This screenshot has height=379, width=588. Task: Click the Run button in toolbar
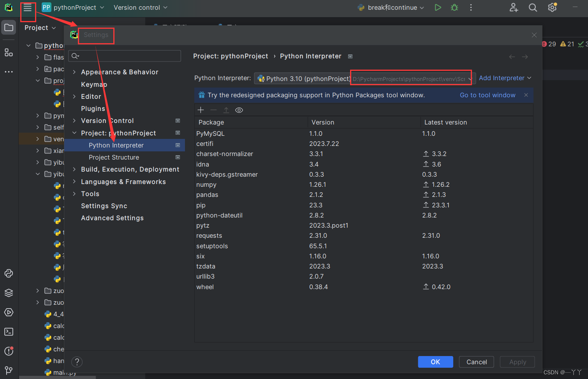438,7
